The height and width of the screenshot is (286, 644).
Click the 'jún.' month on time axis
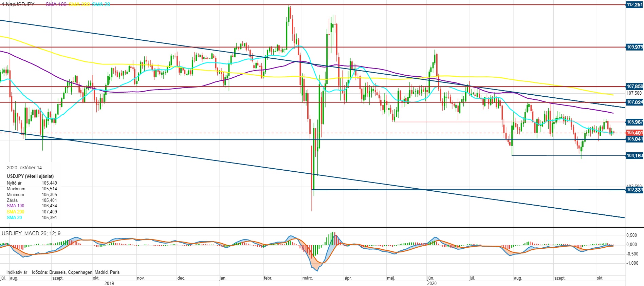coord(430,278)
